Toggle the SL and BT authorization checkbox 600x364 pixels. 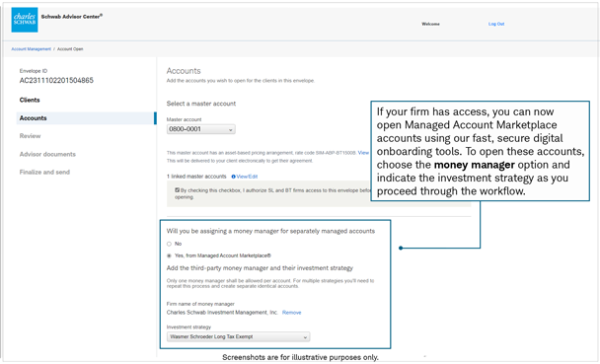[178, 190]
